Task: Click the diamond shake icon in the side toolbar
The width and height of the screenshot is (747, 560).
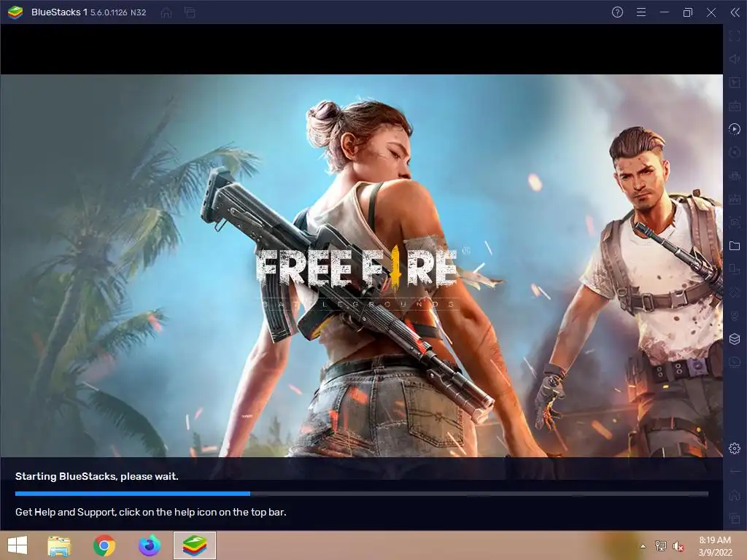Action: point(735,292)
